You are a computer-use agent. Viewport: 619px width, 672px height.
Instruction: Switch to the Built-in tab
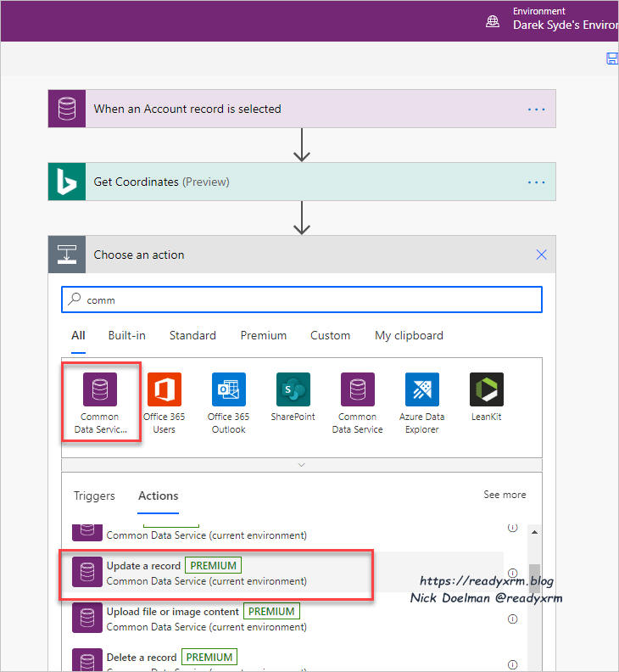pos(126,336)
